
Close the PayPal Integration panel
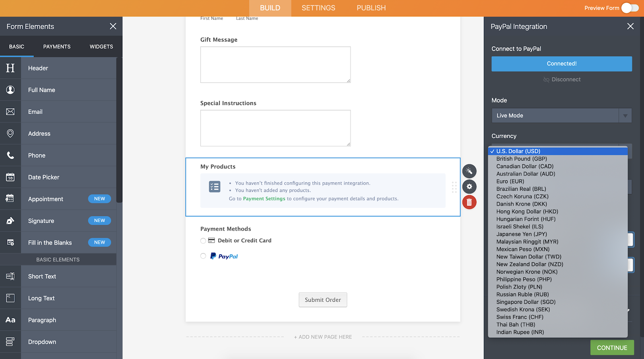coord(630,26)
